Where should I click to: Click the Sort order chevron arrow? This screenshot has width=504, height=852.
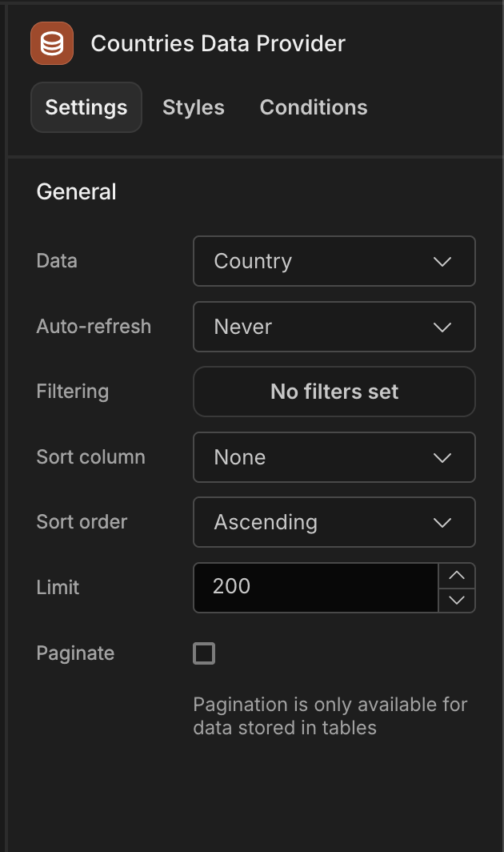pyautogui.click(x=442, y=523)
